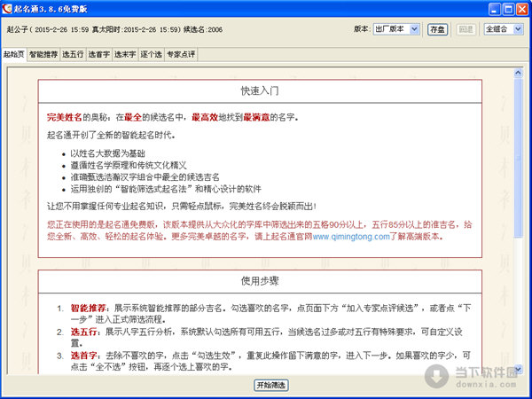The image size is (532, 399).
Task: Switch to the 起始页 tab
Action: coord(13,54)
